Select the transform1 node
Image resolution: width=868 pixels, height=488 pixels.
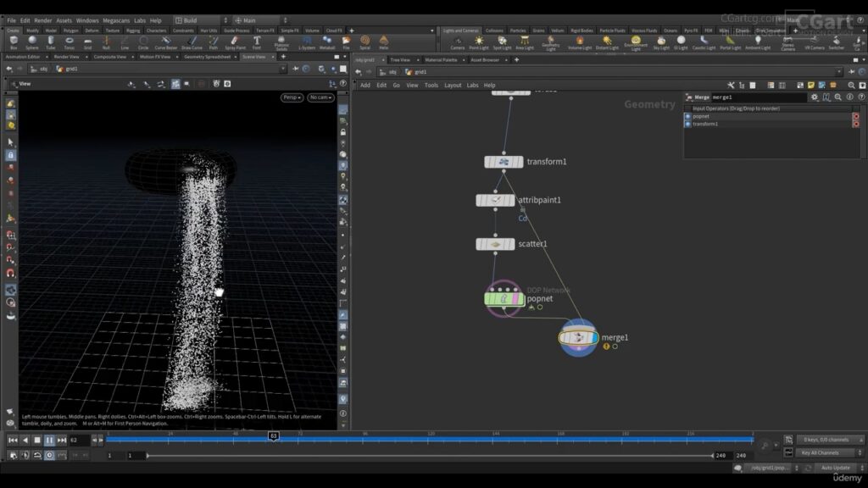504,162
